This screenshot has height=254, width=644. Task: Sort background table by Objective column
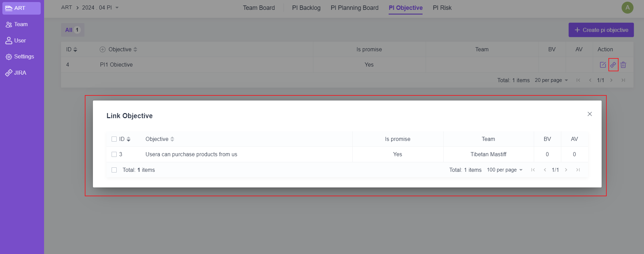[135, 50]
